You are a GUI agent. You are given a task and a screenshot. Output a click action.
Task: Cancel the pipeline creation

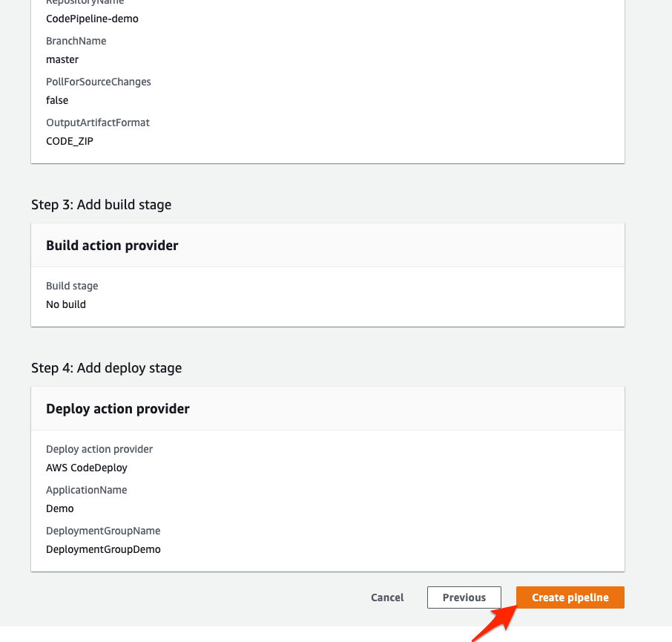[387, 597]
